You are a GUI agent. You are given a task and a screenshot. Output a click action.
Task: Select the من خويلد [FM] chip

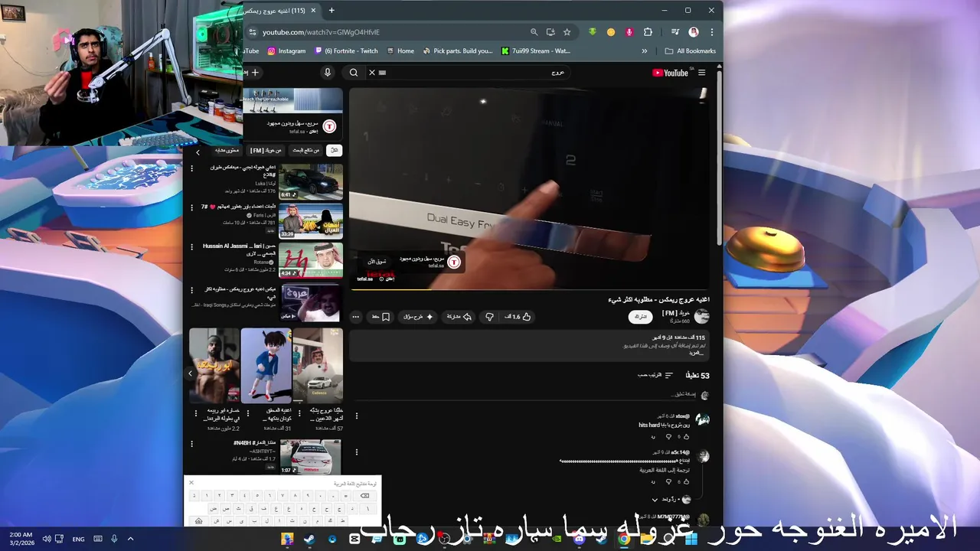tap(266, 150)
